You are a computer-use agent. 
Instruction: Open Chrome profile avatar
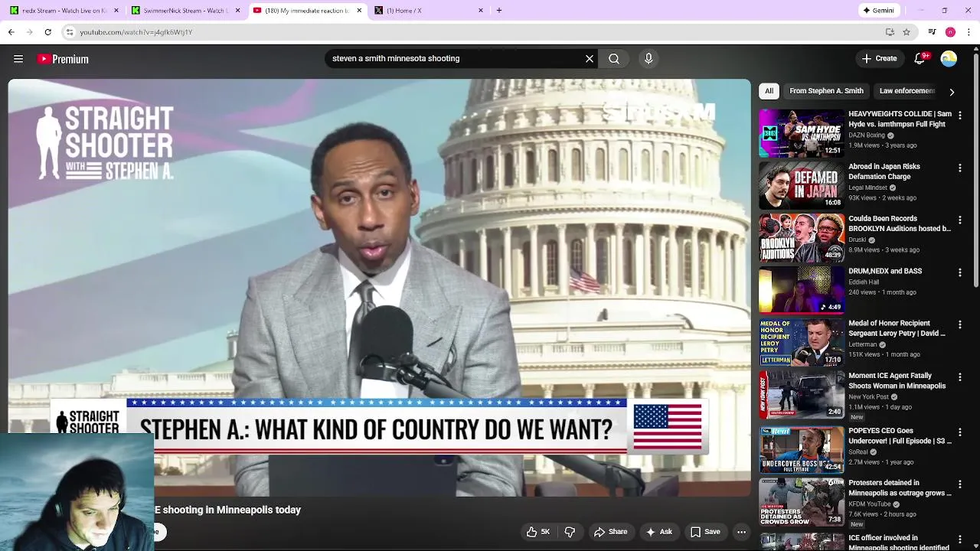(x=950, y=32)
